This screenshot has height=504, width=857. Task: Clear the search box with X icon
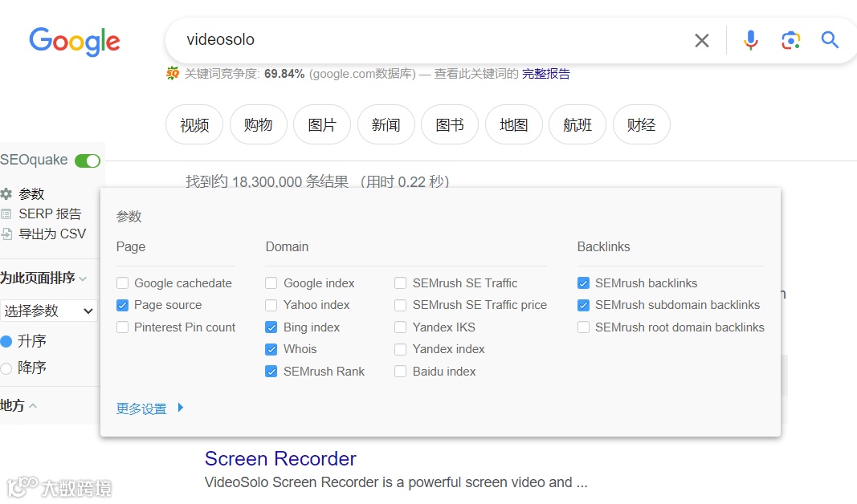tap(702, 40)
